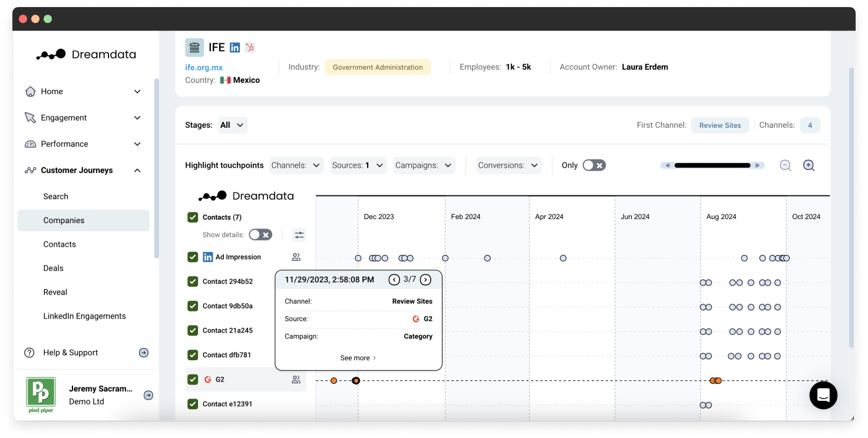
Task: Open Contacts in the sidebar menu
Action: pos(60,244)
